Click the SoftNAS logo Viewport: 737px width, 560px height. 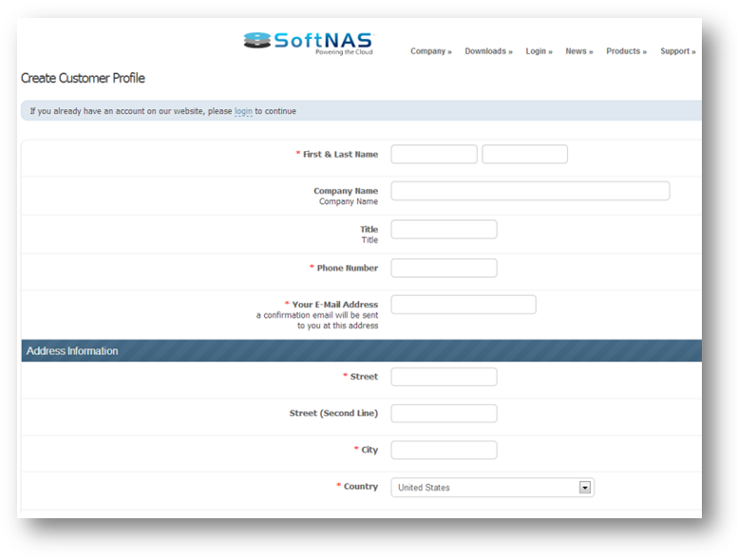tap(309, 43)
